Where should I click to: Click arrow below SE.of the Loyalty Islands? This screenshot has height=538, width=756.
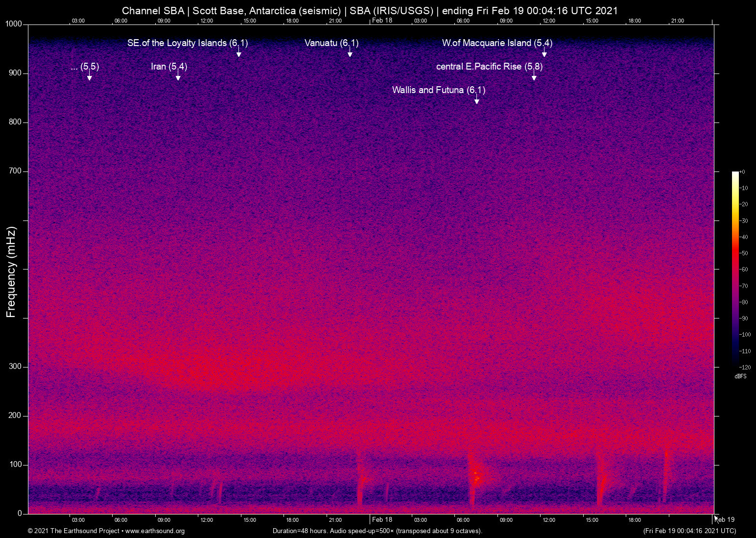[x=238, y=54]
